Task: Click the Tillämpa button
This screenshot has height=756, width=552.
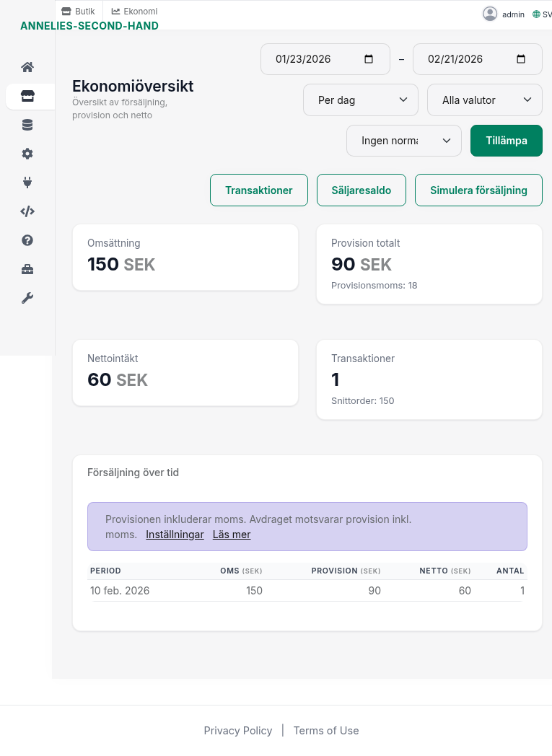Action: pos(506,140)
